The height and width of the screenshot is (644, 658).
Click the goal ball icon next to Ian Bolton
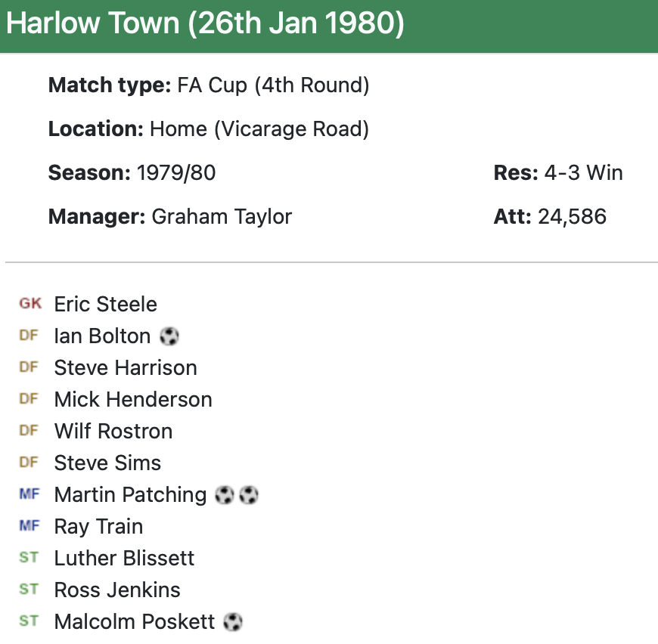[169, 336]
